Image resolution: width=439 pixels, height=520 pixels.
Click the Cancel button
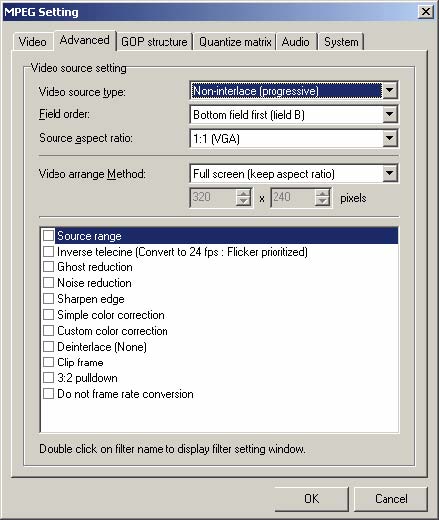coord(391,499)
